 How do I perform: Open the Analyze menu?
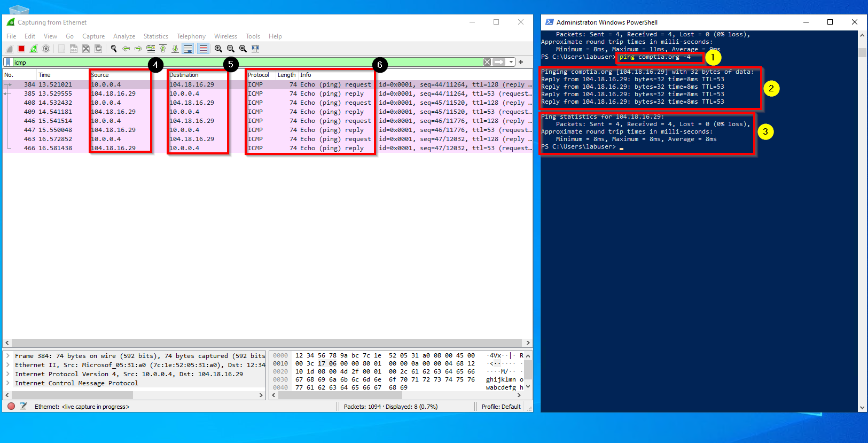(x=124, y=36)
